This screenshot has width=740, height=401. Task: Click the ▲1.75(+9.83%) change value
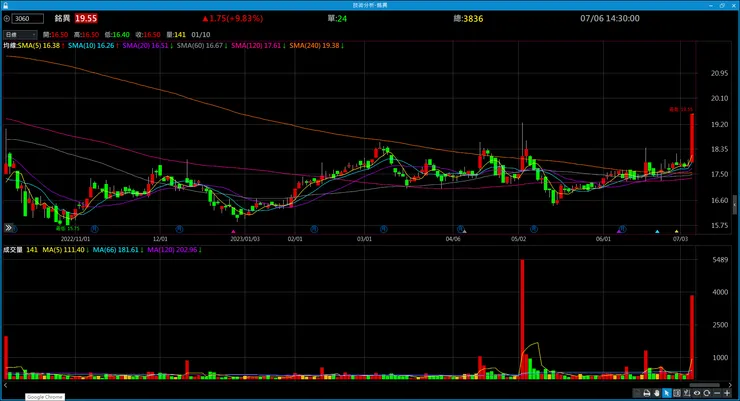232,18
